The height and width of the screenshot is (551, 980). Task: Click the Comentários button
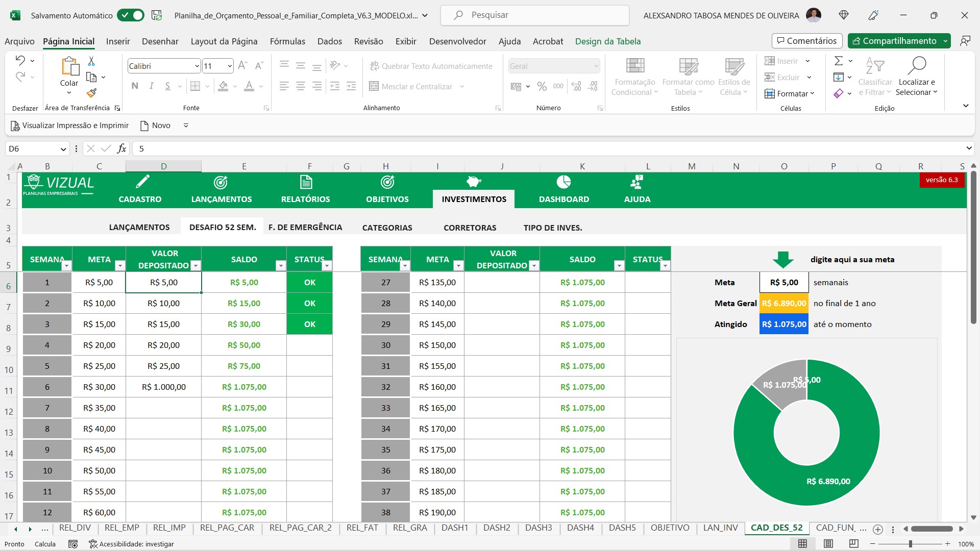(807, 41)
